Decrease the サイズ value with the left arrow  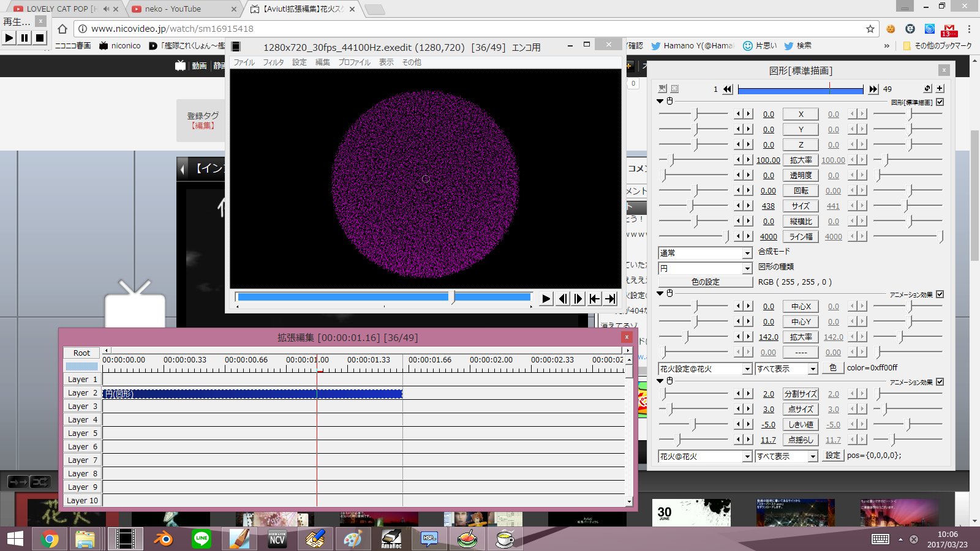[x=738, y=206]
